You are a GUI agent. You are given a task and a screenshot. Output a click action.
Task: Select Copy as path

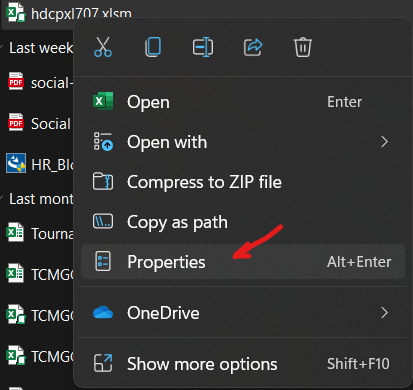click(x=243, y=222)
